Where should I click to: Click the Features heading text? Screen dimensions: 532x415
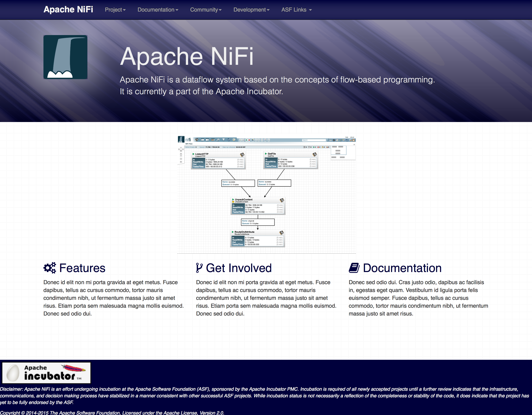click(82, 268)
